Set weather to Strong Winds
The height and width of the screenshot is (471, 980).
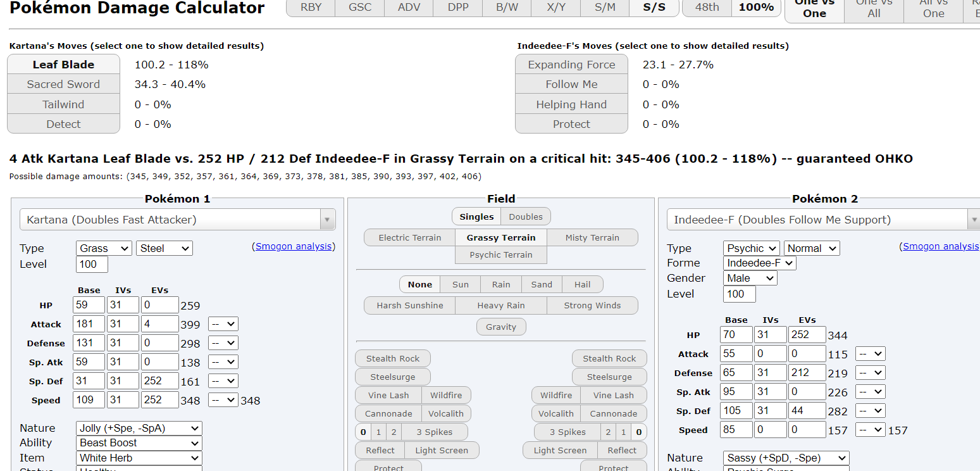pyautogui.click(x=592, y=305)
